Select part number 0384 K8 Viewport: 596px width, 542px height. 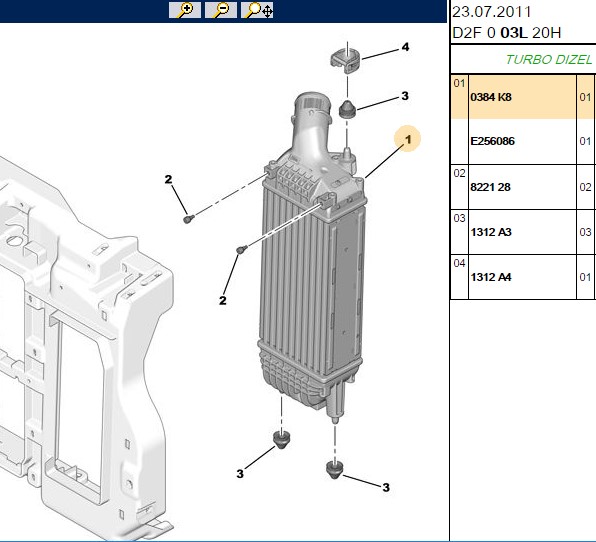(x=491, y=97)
